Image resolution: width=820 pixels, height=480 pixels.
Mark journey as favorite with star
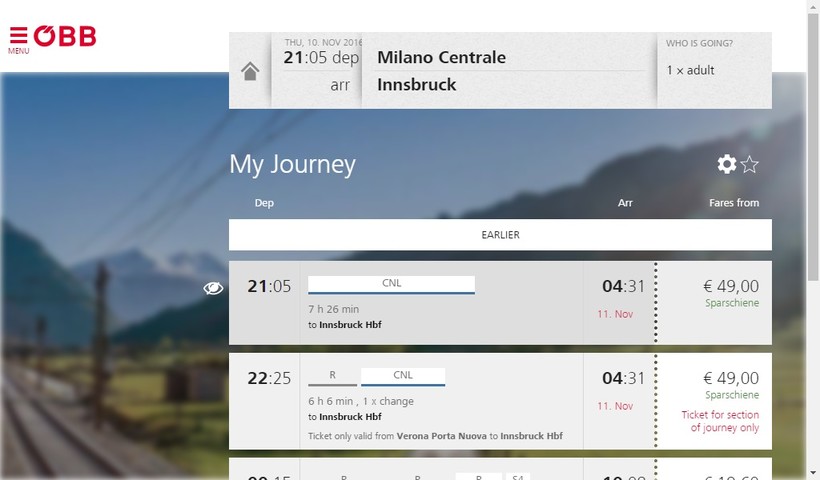pos(749,164)
